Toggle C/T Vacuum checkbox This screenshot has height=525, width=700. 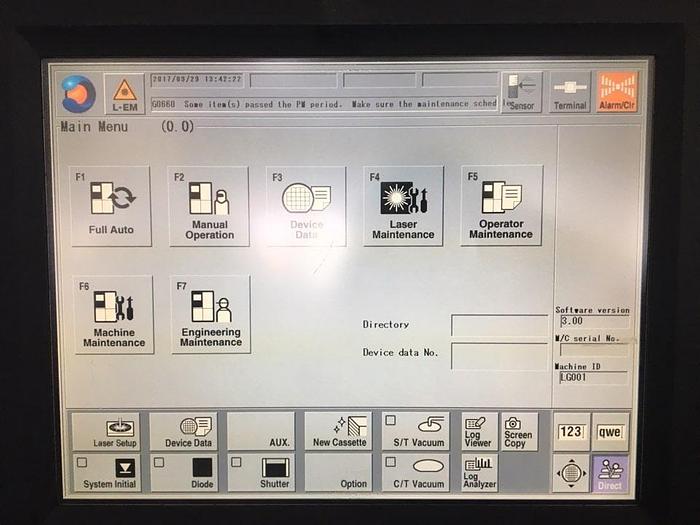tap(390, 461)
